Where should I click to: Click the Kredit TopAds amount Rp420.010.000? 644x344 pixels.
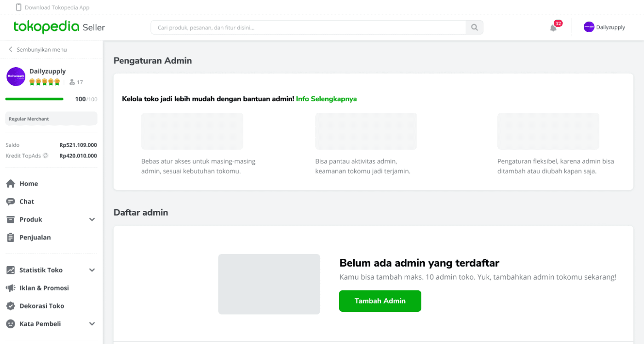pos(78,156)
